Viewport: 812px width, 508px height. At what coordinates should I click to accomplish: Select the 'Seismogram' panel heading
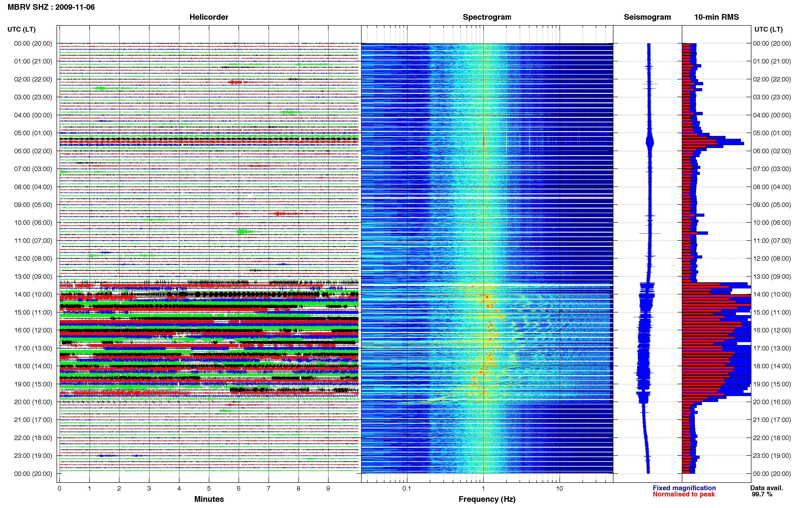coord(647,17)
